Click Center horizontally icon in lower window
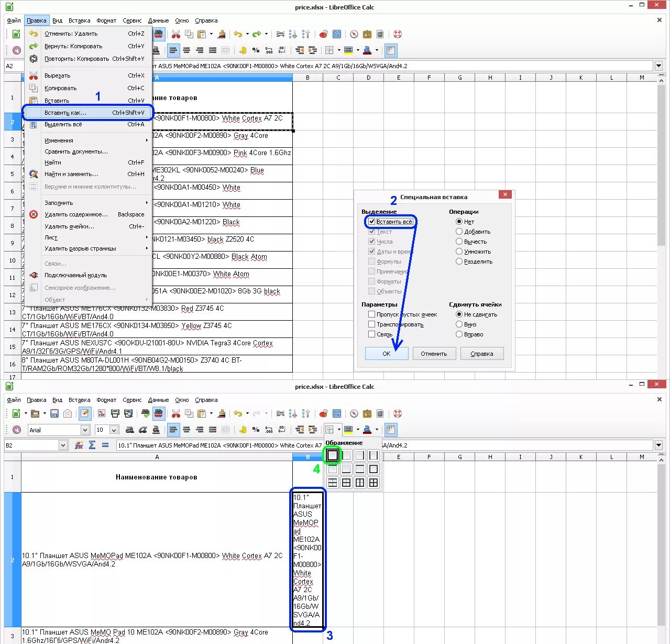Viewport: 670px width, 644px height. 186,430
